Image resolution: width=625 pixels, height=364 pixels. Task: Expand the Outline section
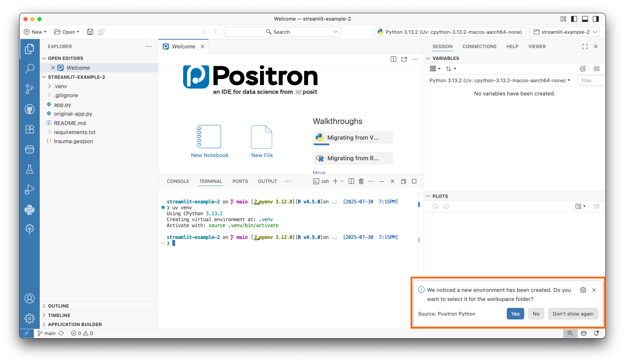(x=58, y=306)
